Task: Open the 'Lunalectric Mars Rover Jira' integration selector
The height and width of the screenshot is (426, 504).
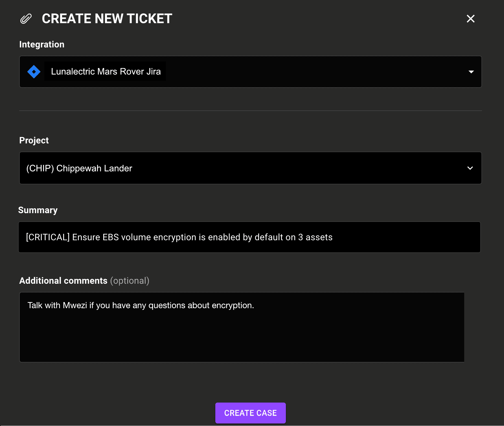Action: (x=250, y=71)
